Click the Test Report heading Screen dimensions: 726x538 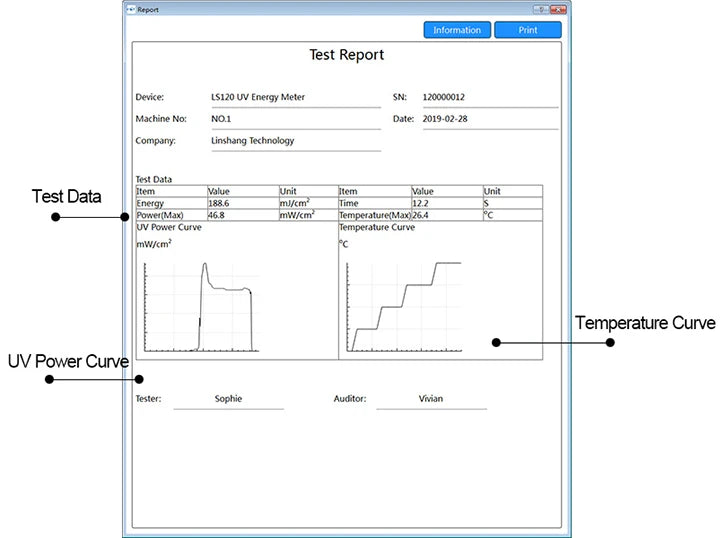(347, 56)
